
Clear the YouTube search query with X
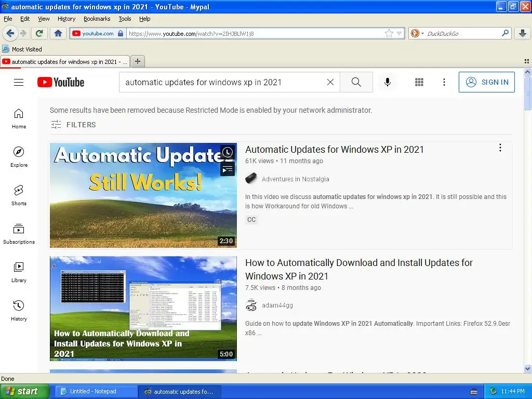330,82
